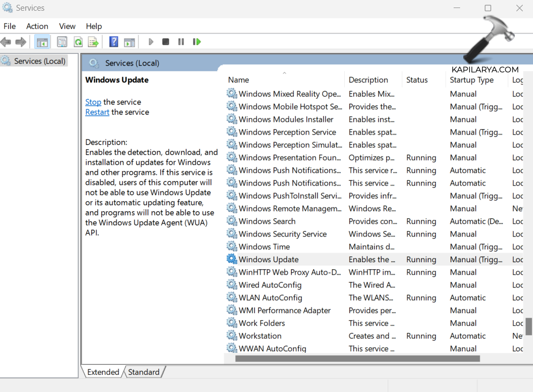Click the Show/Hide Action Pane icon
The width and height of the screenshot is (533, 392).
[x=129, y=42]
